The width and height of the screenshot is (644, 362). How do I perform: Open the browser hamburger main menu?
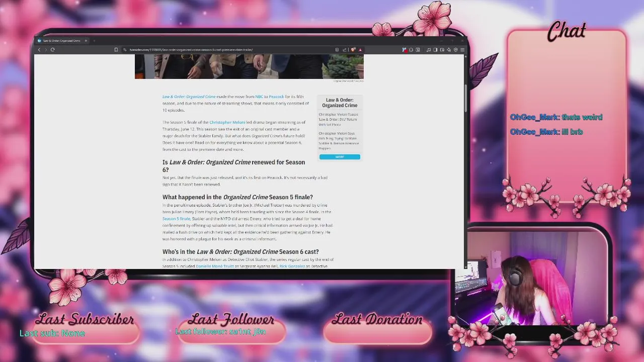pos(462,50)
